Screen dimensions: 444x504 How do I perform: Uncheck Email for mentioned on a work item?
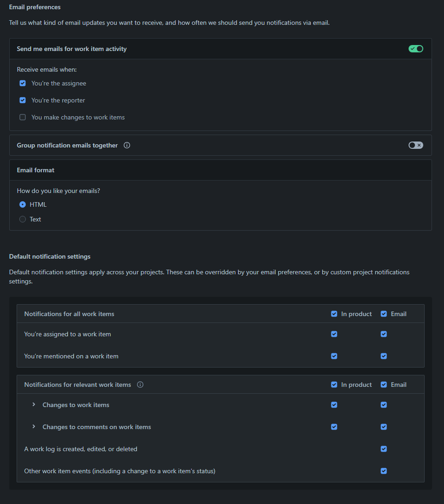pyautogui.click(x=384, y=356)
